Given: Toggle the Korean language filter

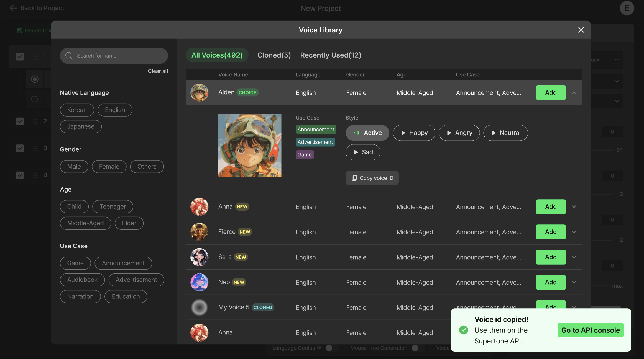Looking at the screenshot, I should [77, 110].
